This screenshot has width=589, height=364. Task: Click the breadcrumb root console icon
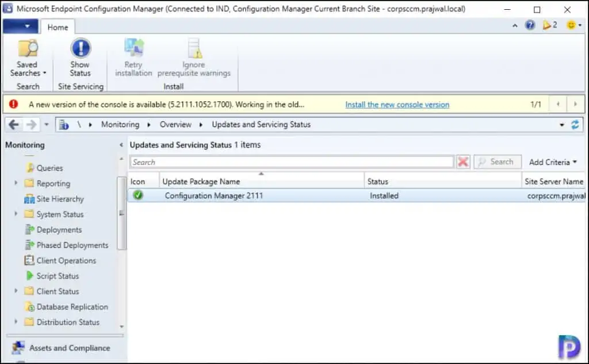[64, 125]
